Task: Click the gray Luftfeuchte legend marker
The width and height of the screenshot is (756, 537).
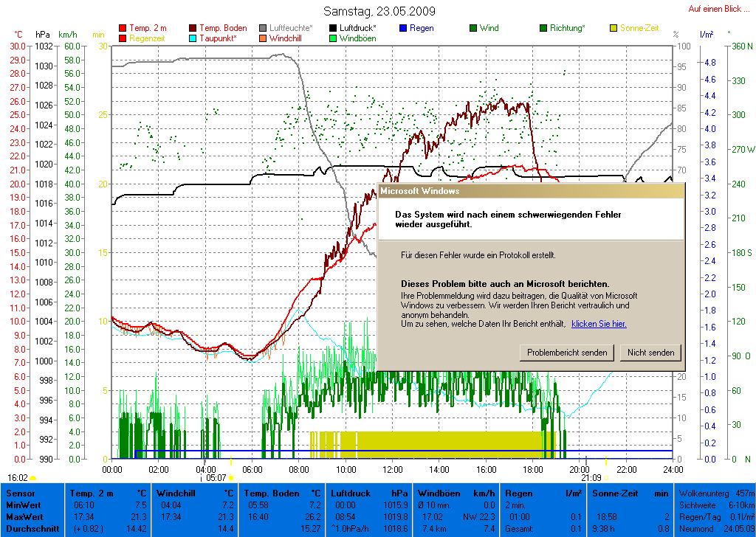Action: click(264, 29)
